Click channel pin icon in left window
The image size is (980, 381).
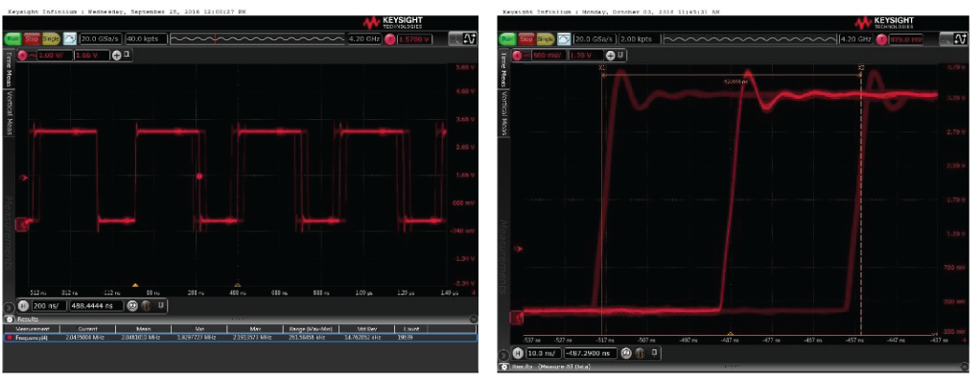coord(127,55)
